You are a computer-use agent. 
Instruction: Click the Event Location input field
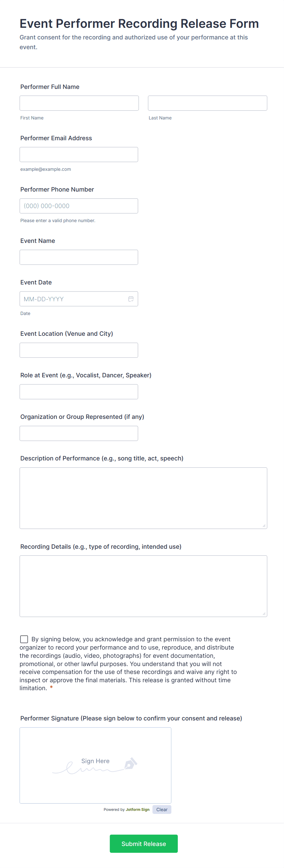pyautogui.click(x=79, y=350)
